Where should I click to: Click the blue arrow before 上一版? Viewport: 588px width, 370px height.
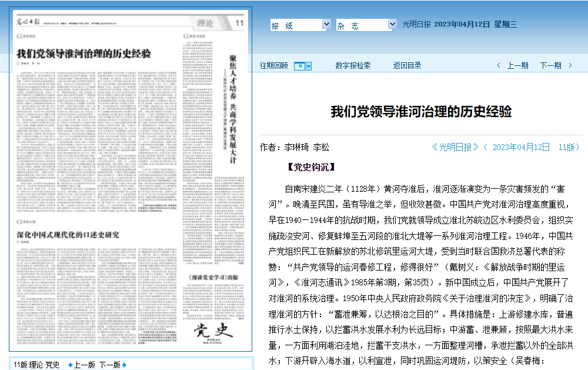71,365
